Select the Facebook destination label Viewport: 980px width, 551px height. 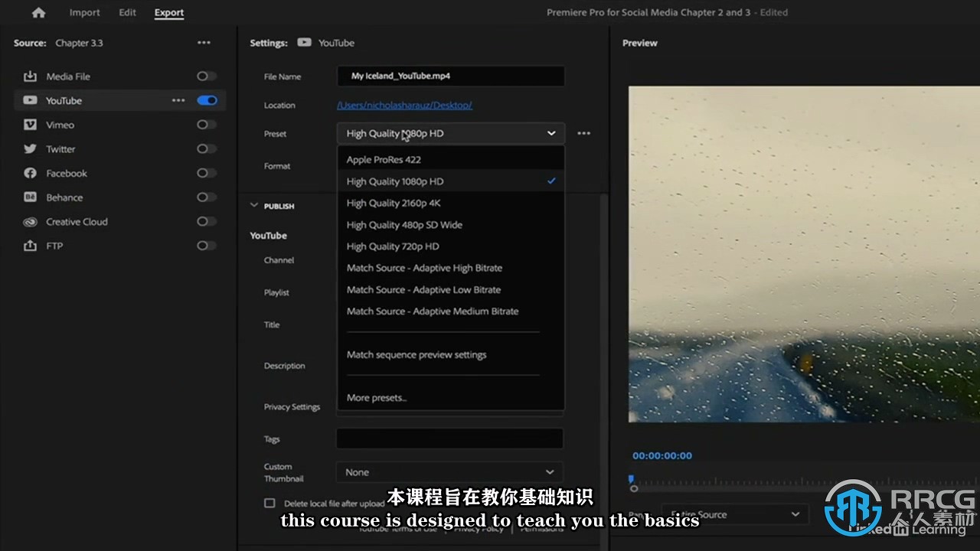pyautogui.click(x=67, y=173)
